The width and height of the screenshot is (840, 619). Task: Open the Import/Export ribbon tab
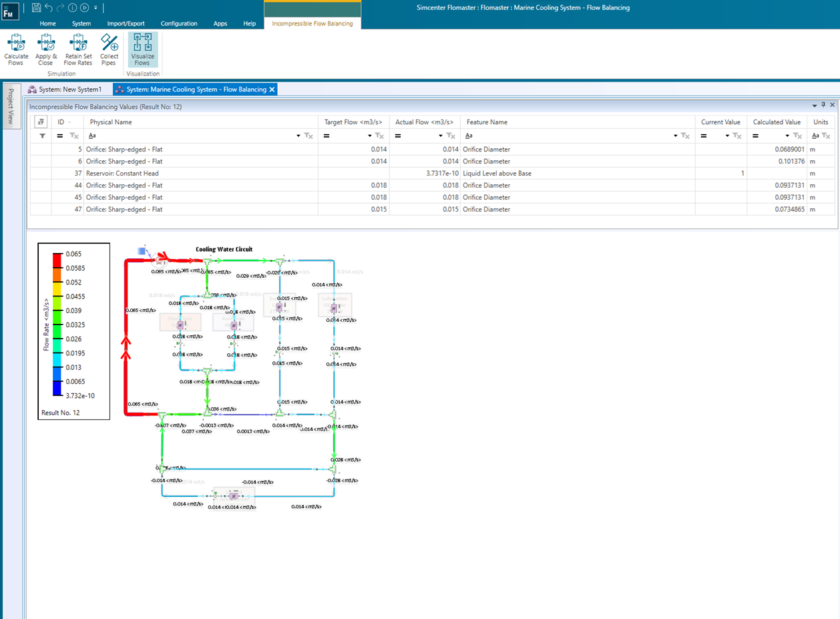[126, 23]
